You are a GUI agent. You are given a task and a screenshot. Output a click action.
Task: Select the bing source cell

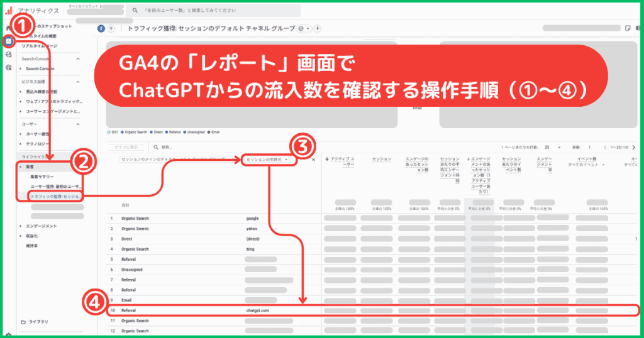point(250,249)
